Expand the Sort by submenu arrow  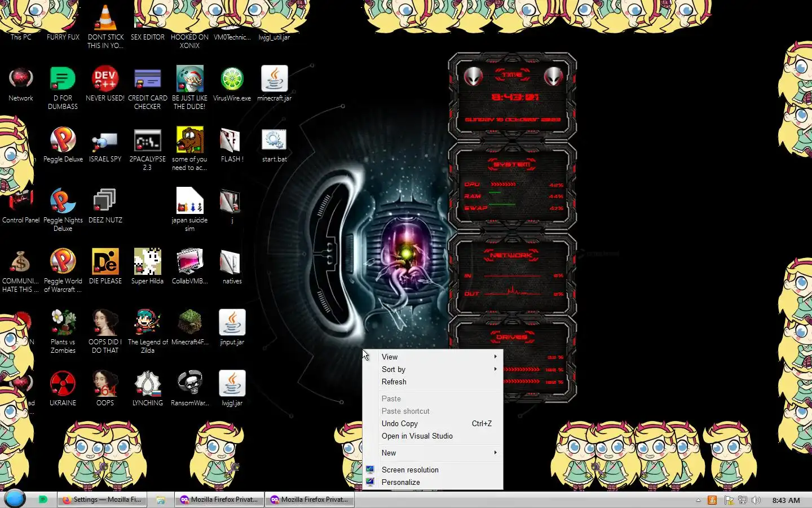(x=495, y=369)
